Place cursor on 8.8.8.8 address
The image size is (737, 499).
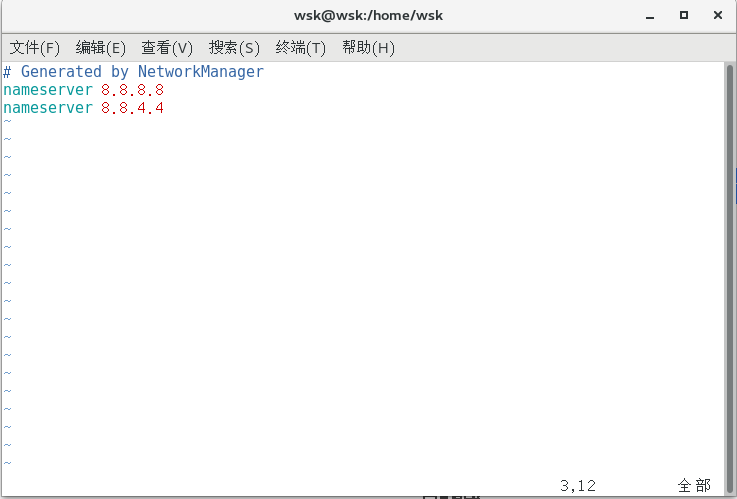click(x=132, y=89)
